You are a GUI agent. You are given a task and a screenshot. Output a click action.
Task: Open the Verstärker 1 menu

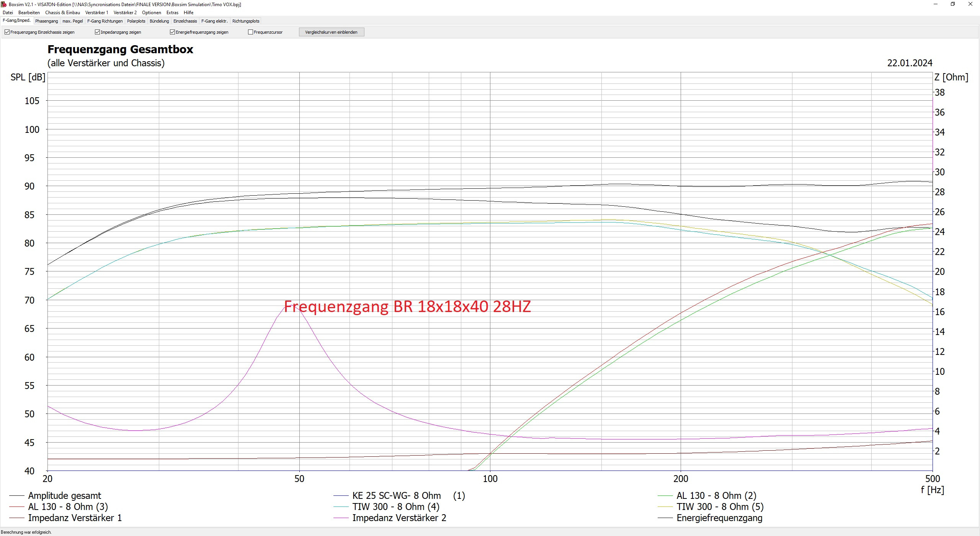(x=96, y=13)
